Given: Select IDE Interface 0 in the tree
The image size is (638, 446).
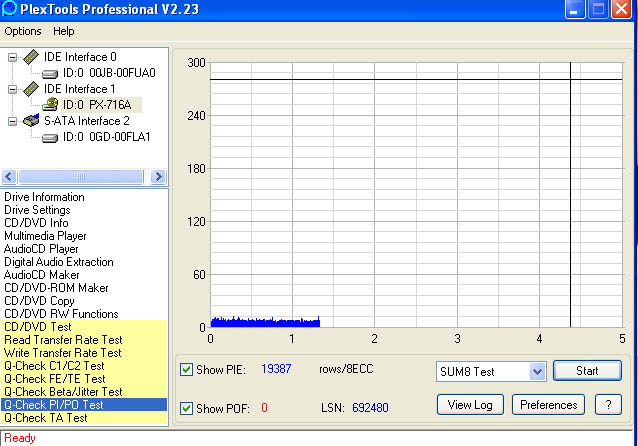Looking at the screenshot, I should point(80,57).
